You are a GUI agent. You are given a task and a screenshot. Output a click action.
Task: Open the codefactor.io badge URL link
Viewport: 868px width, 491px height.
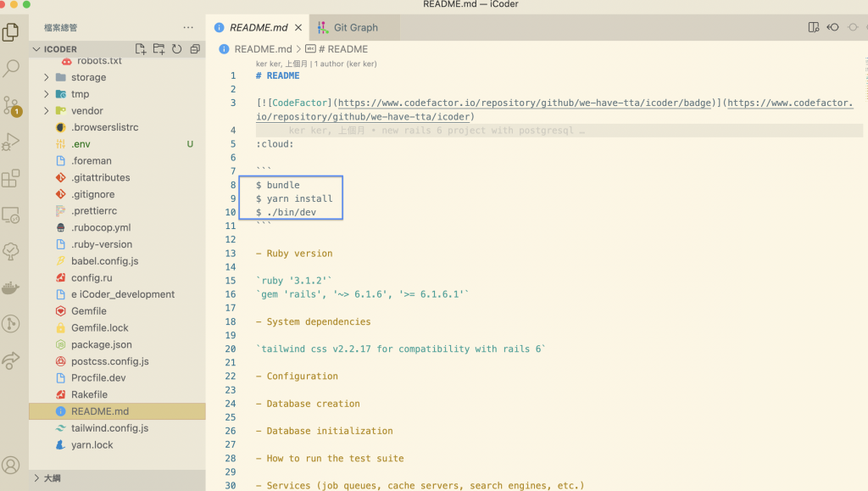524,103
